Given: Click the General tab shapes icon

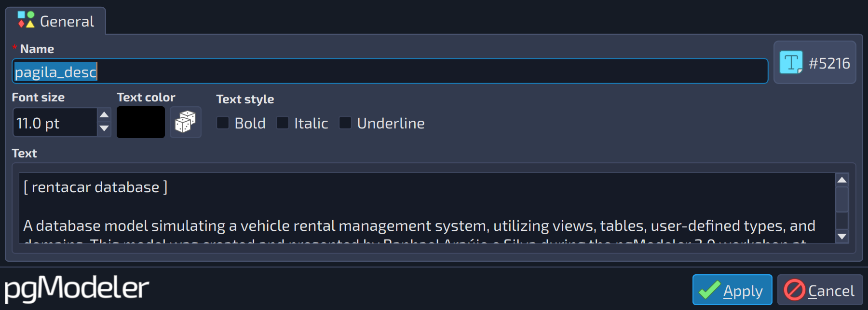Looking at the screenshot, I should [26, 20].
